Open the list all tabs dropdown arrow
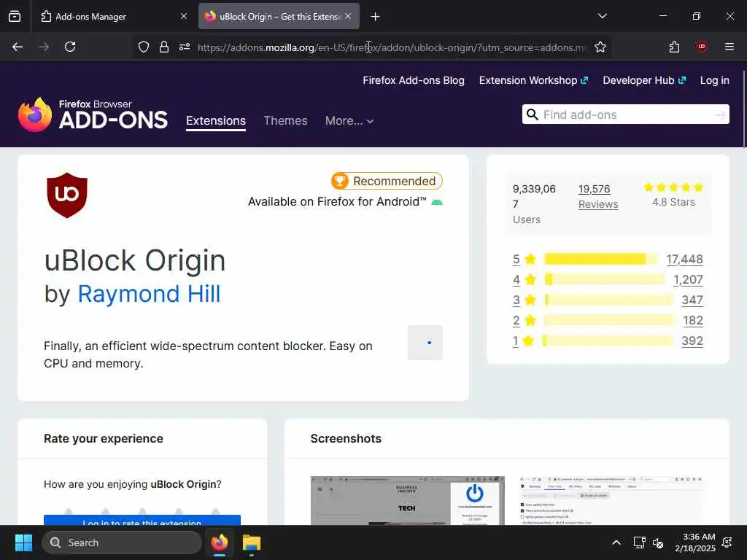 [602, 16]
